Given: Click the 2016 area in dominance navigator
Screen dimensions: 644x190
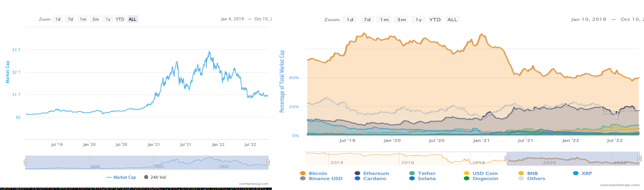Looking at the screenshot, I should [408, 162].
